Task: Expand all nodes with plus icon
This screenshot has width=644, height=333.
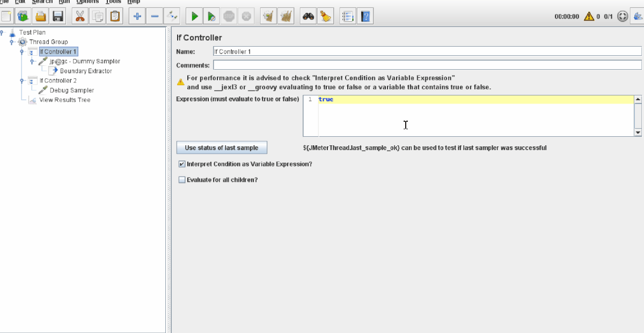Action: click(137, 16)
